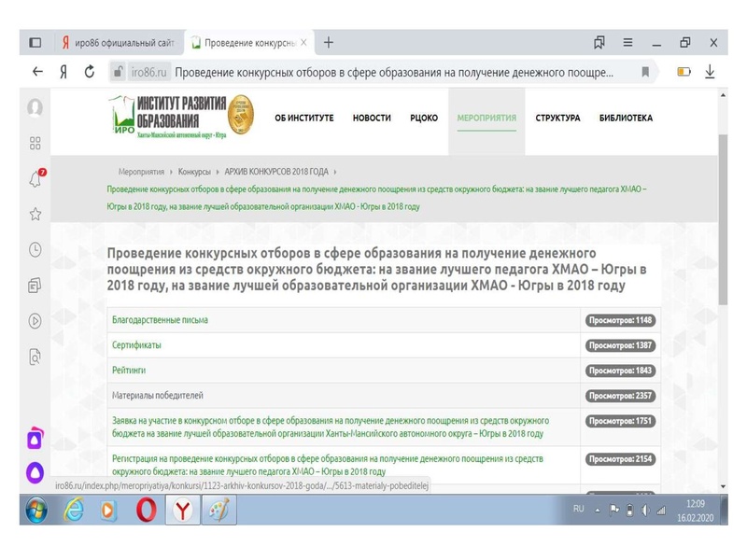
Task: Click the scrollbar down arrow
Action: (721, 487)
